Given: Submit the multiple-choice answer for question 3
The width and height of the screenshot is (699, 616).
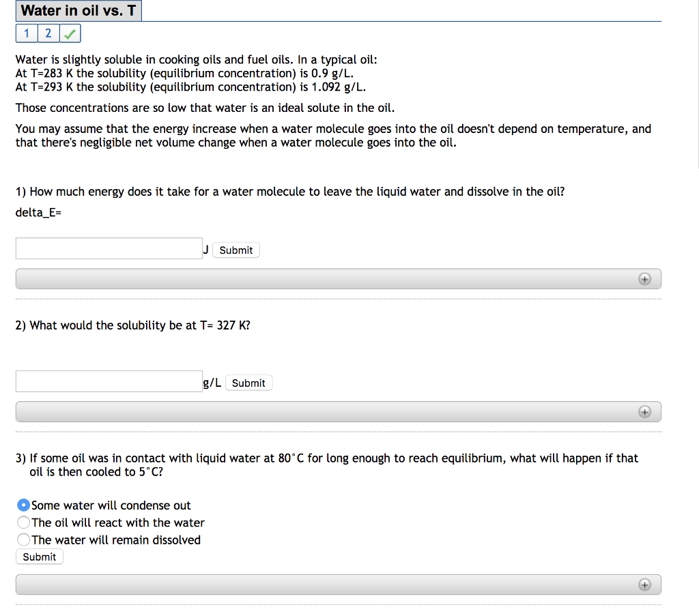Looking at the screenshot, I should click(40, 557).
